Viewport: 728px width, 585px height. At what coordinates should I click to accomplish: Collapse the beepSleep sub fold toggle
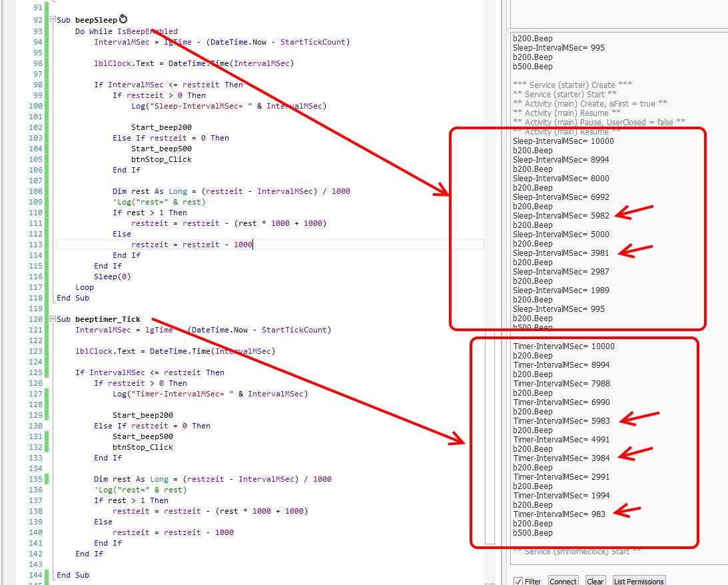point(53,19)
